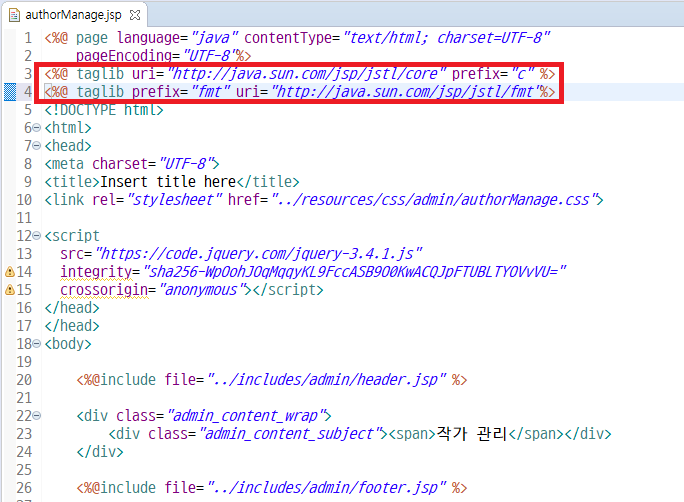This screenshot has width=684, height=502.
Task: Click the </head> tag on line 16
Action: pyautogui.click(x=72, y=307)
